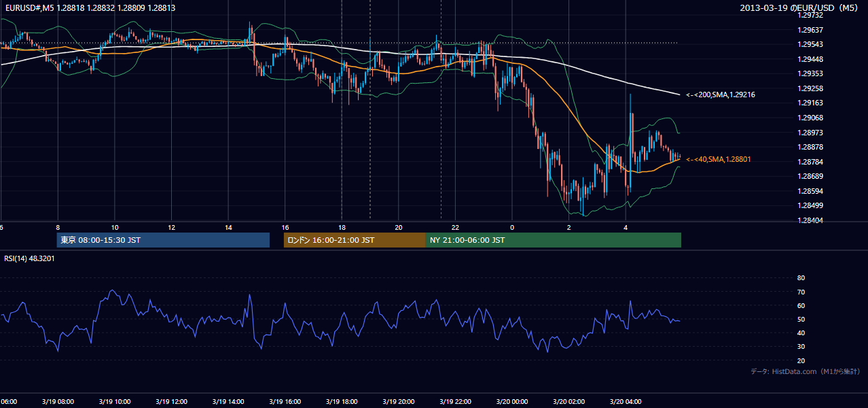Click price axis value 1.29353
Image resolution: width=868 pixels, height=408 pixels.
click(x=810, y=73)
